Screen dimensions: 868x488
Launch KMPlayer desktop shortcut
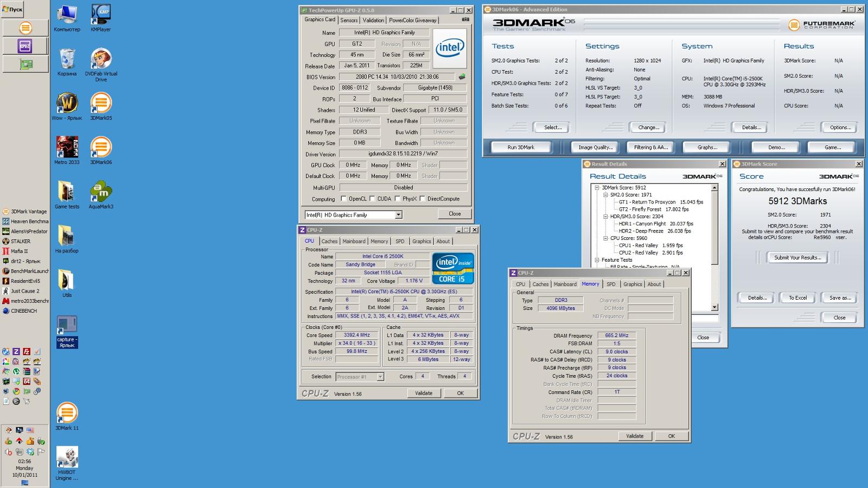coord(101,18)
